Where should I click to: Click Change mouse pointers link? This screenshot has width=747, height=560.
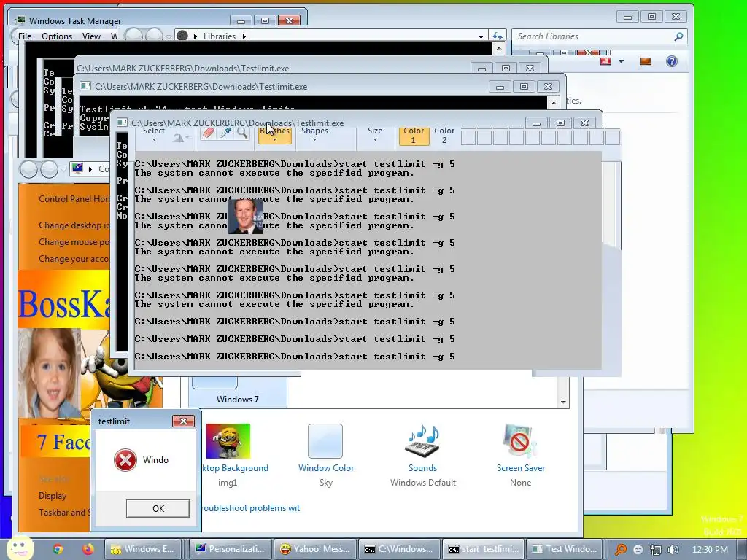74,242
